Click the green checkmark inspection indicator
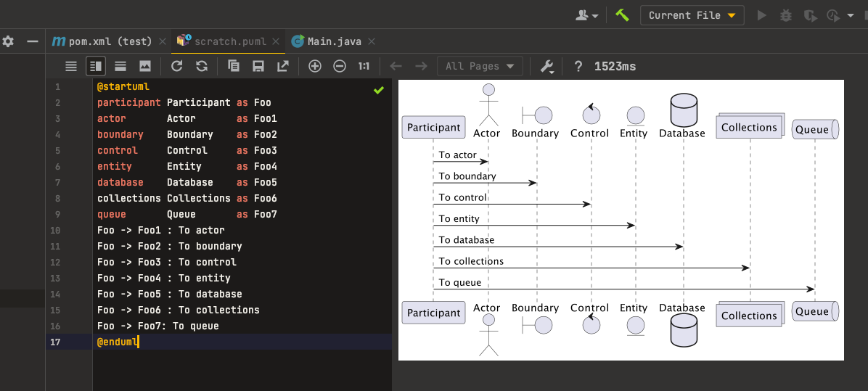 point(378,90)
